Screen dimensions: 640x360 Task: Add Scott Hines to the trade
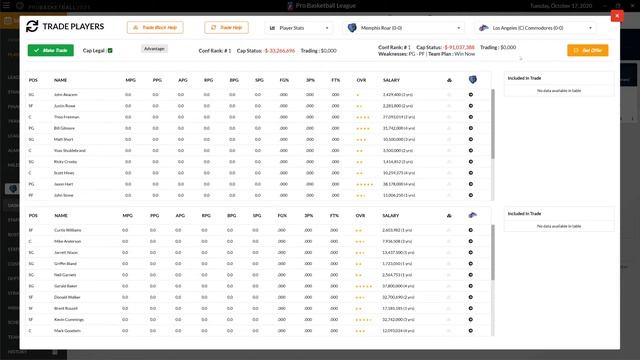coord(471,173)
